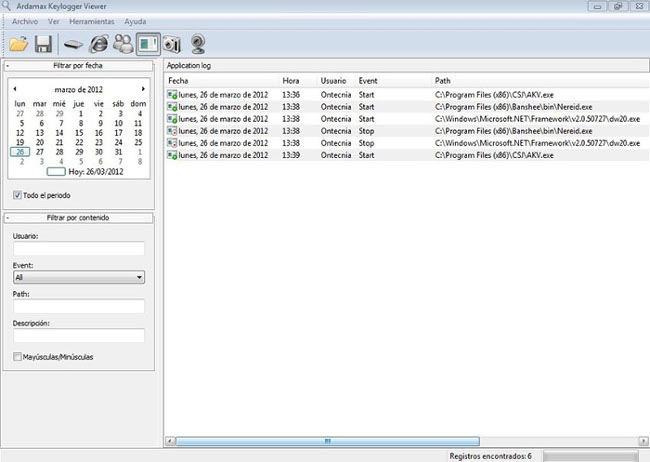This screenshot has height=462, width=650.
Task: Collapse the Filtrar por contenido panel
Action: [x=7, y=218]
